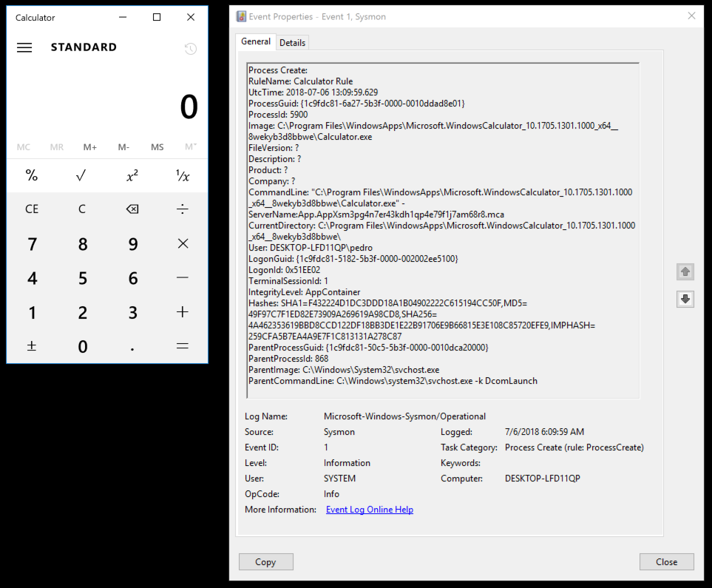This screenshot has width=712, height=588.
Task: Maximize the Calculator window
Action: tap(157, 17)
